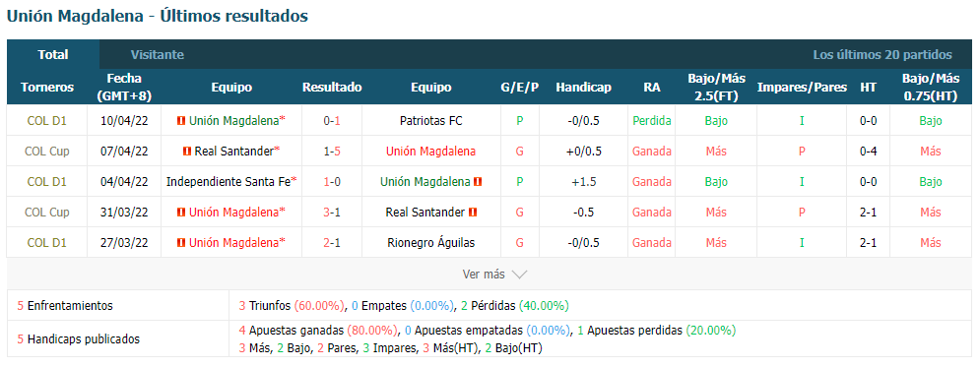Click the 2-1 result against Rionegro Águilas
The height and width of the screenshot is (367, 980).
(332, 243)
